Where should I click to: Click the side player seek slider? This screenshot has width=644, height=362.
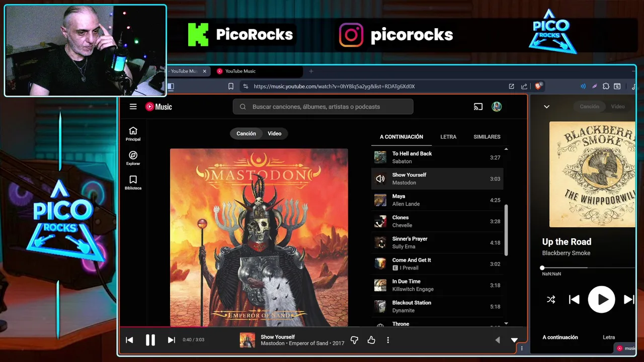click(x=589, y=268)
